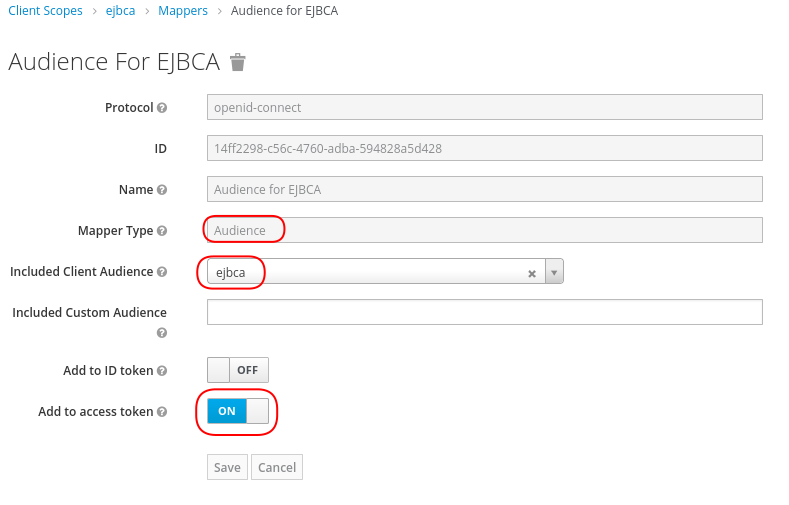This screenshot has width=789, height=505.
Task: Navigate to Mappers breadcrumb
Action: coord(183,11)
